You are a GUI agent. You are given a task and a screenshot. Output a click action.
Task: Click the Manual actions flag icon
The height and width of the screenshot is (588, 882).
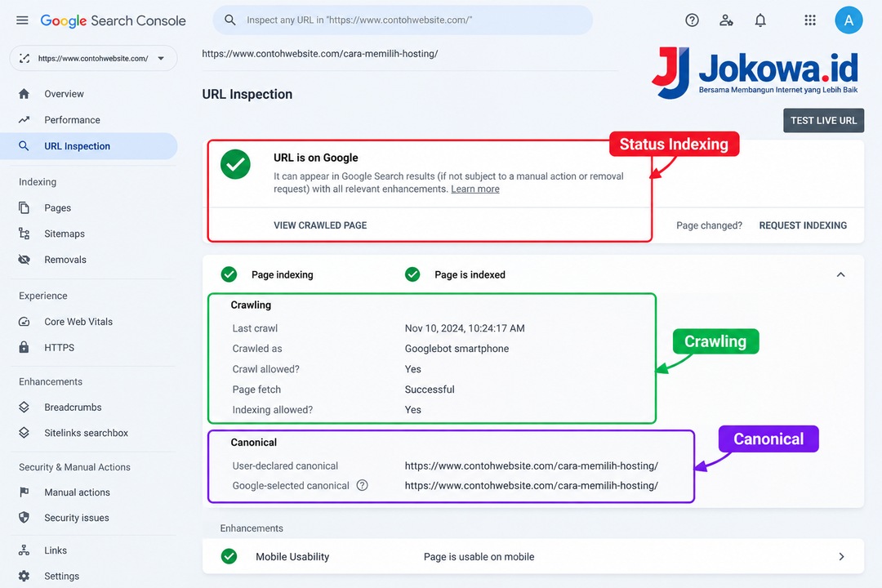(24, 492)
